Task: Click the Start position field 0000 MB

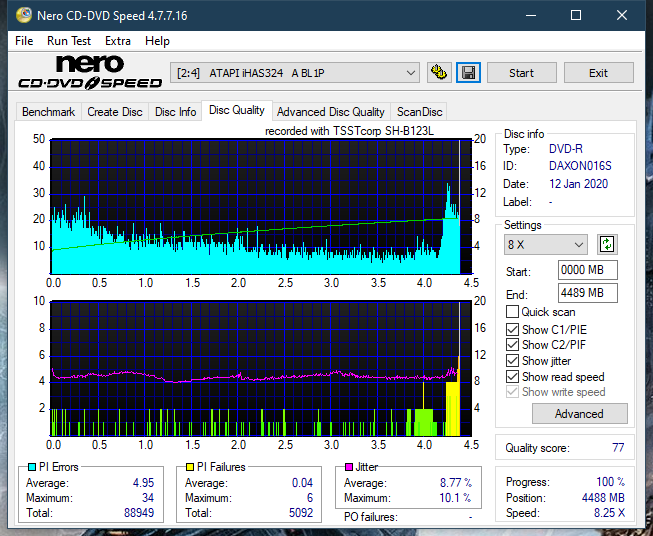Action: [587, 270]
